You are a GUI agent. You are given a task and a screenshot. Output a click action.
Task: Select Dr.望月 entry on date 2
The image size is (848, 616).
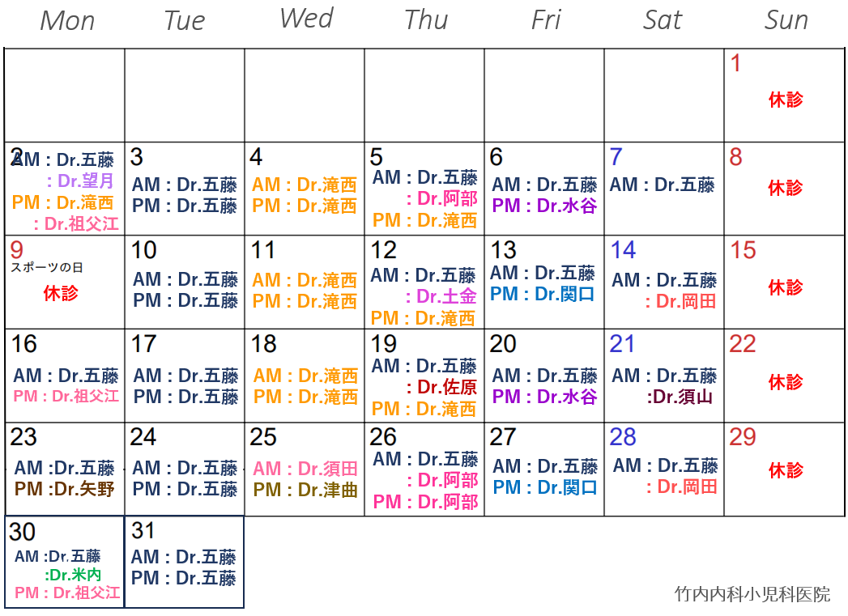[80, 181]
